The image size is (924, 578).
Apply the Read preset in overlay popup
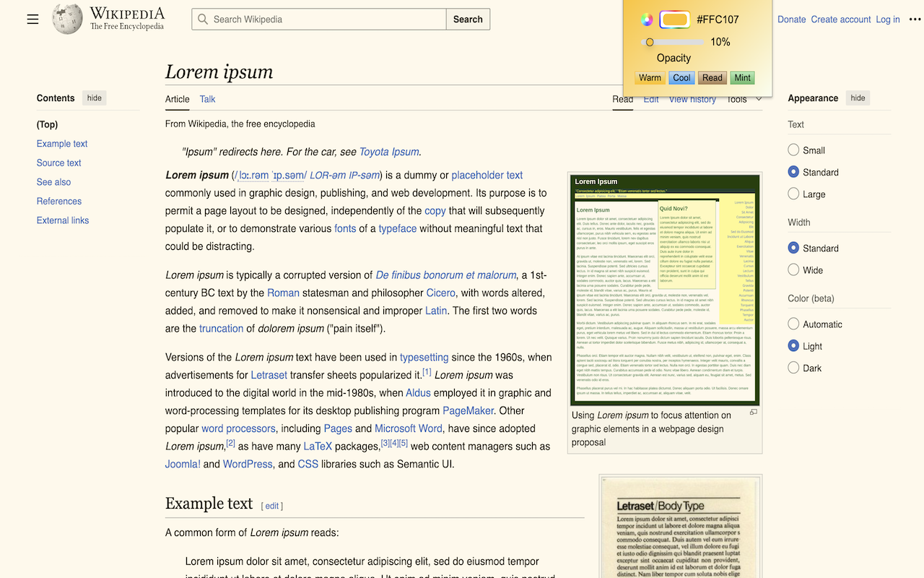[712, 78]
